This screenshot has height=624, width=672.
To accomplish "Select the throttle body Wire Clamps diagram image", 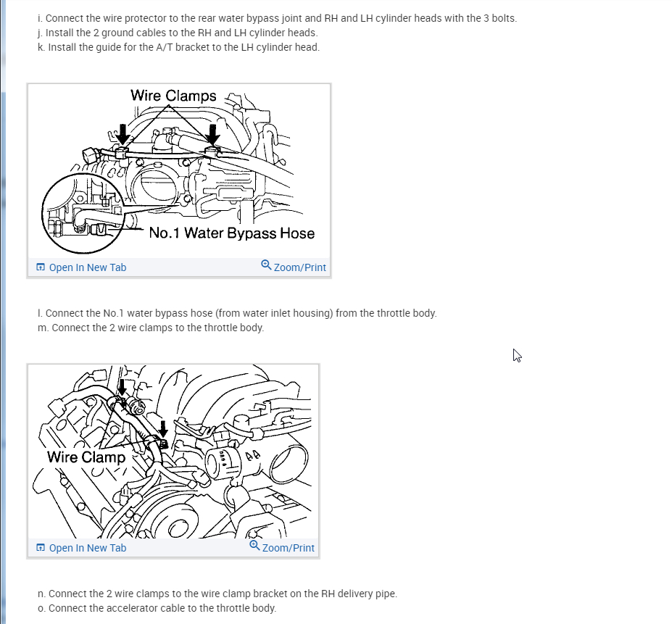I will tap(179, 171).
